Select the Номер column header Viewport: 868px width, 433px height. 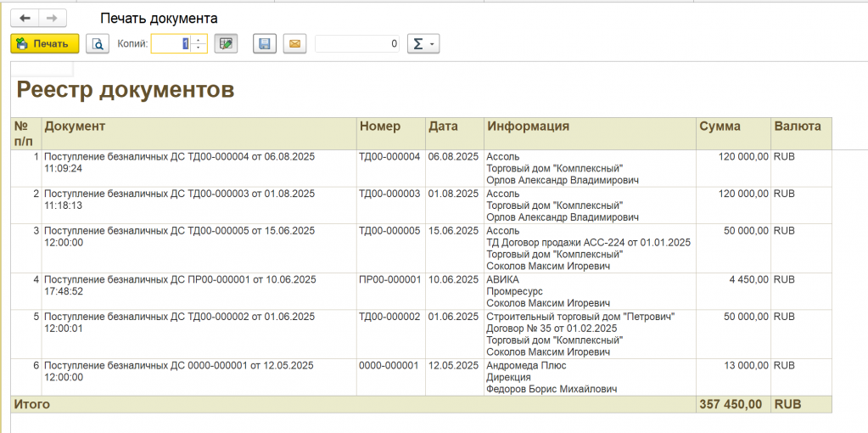391,133
